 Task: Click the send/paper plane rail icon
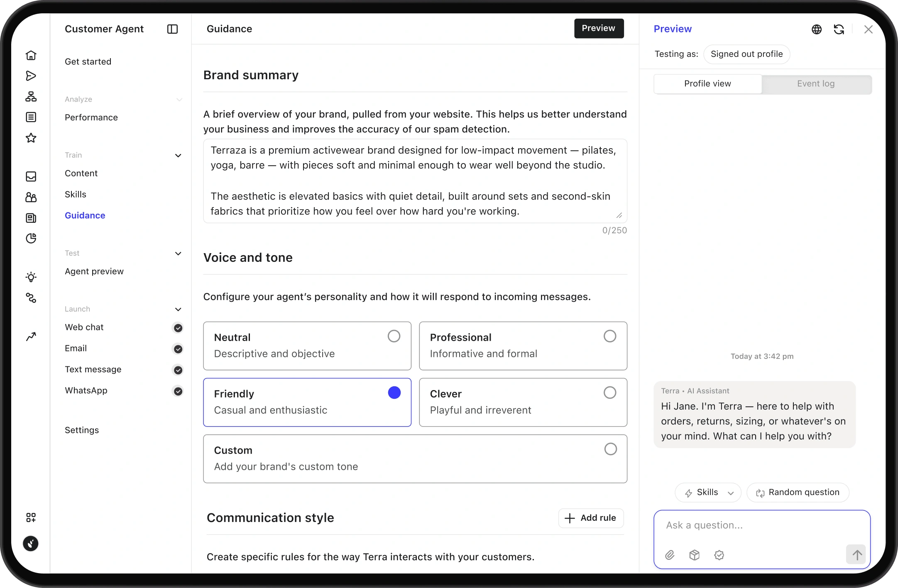pos(31,76)
